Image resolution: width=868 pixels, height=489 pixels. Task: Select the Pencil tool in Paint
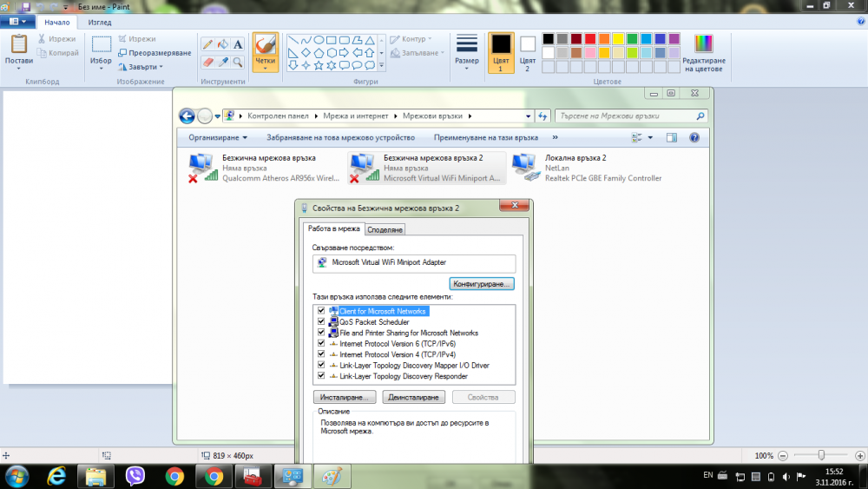click(x=207, y=44)
